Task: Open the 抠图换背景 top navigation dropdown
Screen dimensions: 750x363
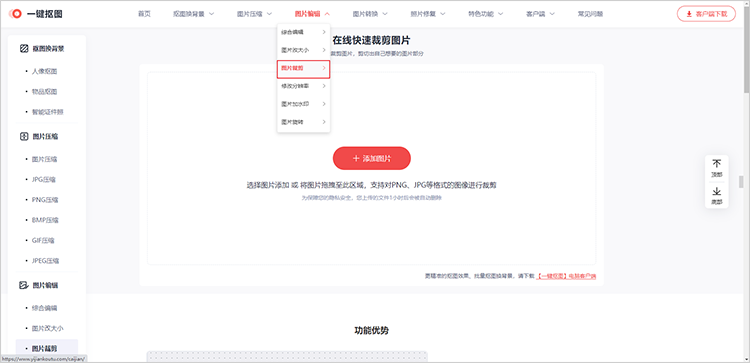Action: (194, 14)
